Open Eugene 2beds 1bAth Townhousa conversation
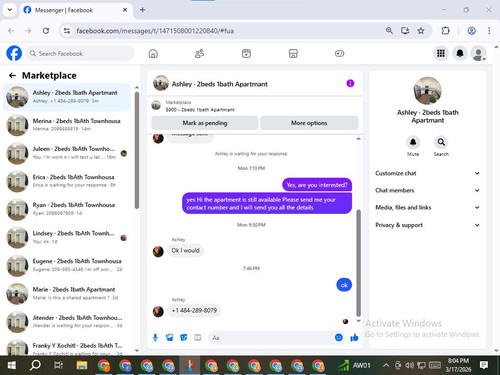 click(67, 265)
